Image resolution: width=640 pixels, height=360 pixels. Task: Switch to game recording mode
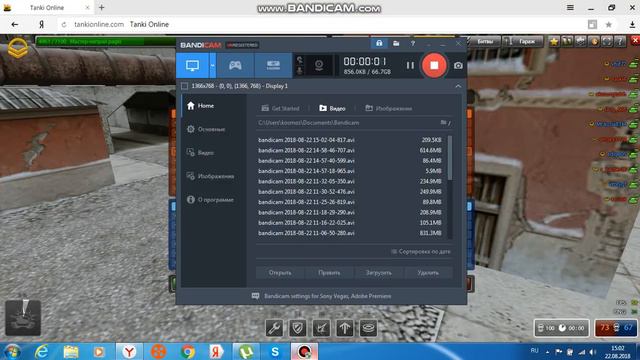[235, 65]
